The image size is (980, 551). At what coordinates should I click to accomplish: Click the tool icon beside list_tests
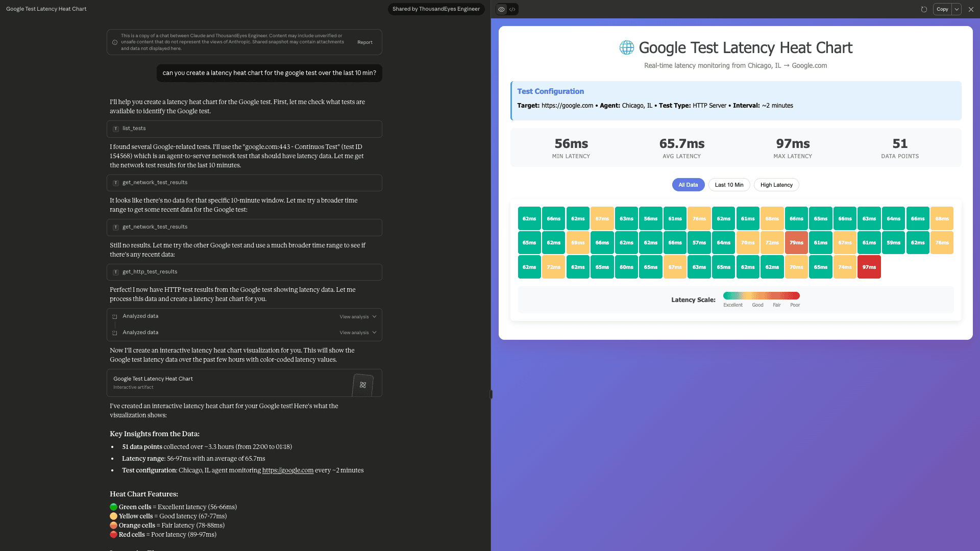tap(116, 129)
